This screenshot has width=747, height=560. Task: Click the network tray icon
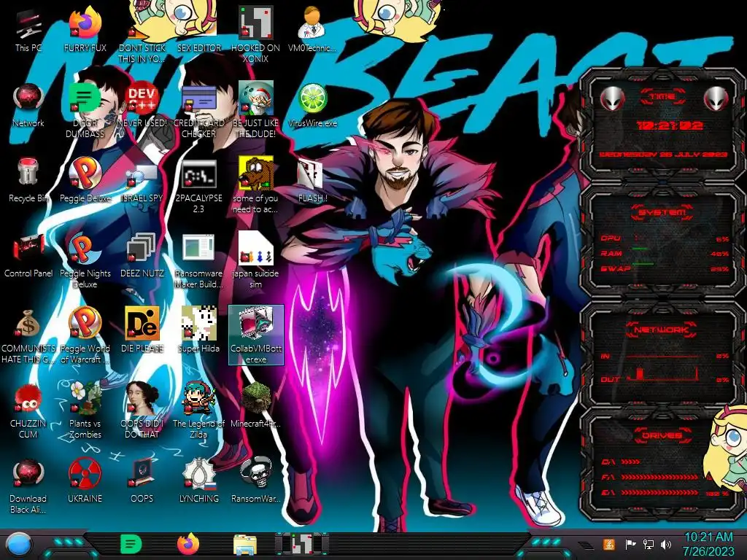[x=648, y=544]
